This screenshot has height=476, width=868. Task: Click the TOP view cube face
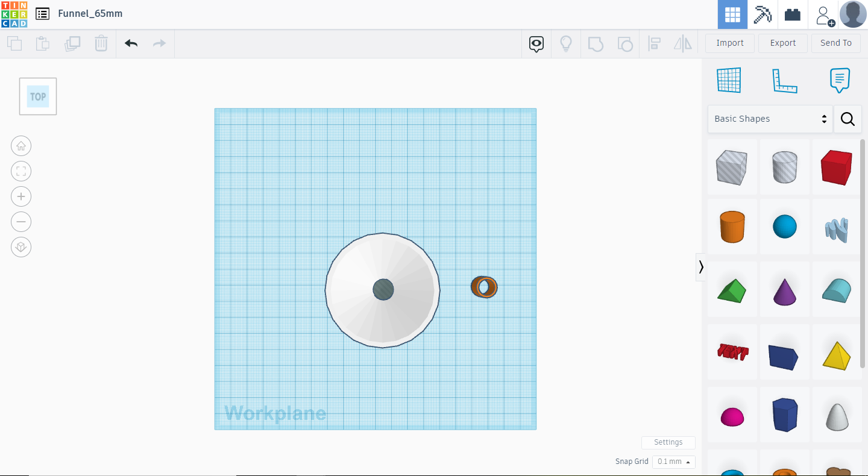pyautogui.click(x=38, y=96)
